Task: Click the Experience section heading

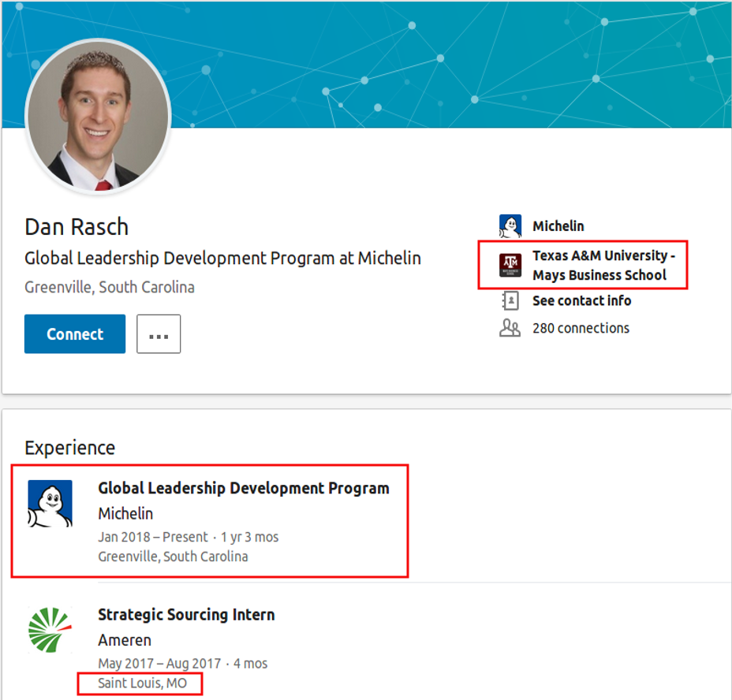Action: tap(69, 448)
